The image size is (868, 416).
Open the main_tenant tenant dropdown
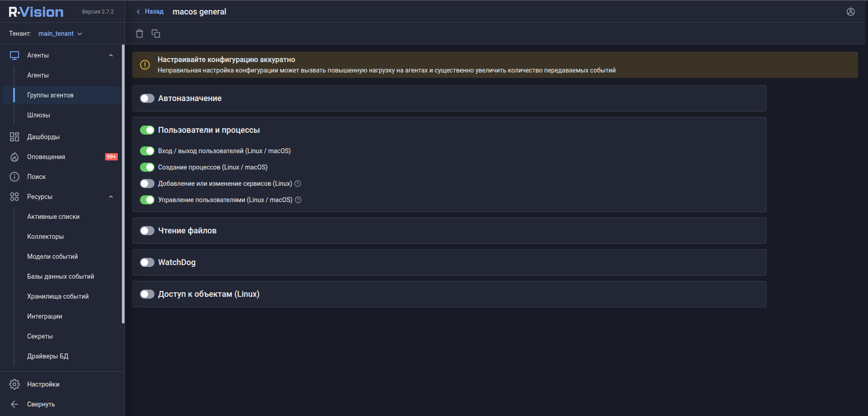pyautogui.click(x=60, y=34)
